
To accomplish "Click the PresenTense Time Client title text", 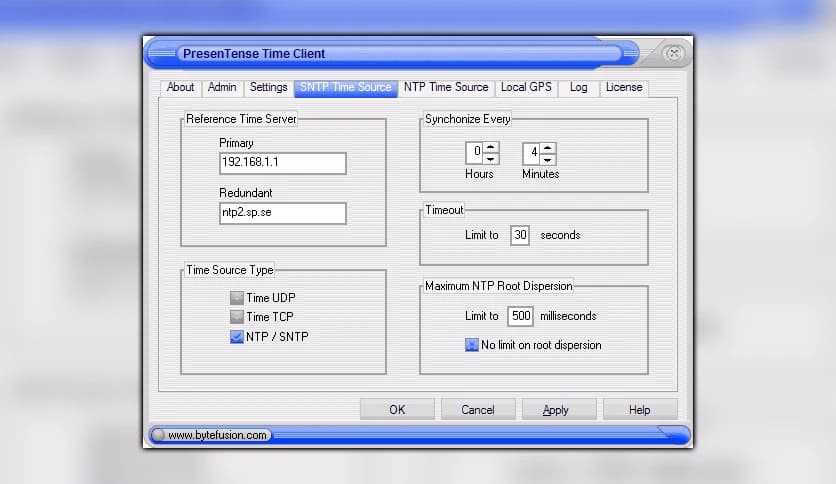I will [x=254, y=54].
